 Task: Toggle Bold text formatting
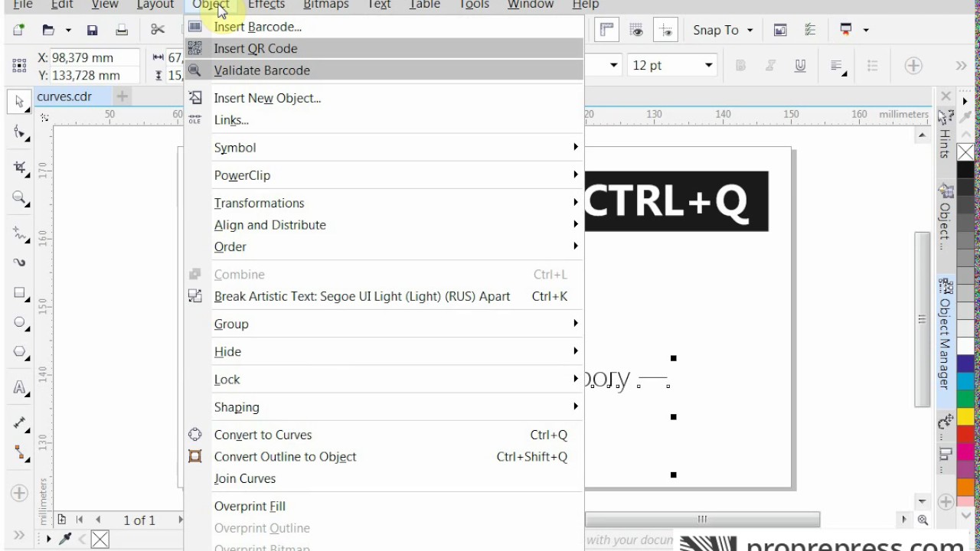coord(740,66)
